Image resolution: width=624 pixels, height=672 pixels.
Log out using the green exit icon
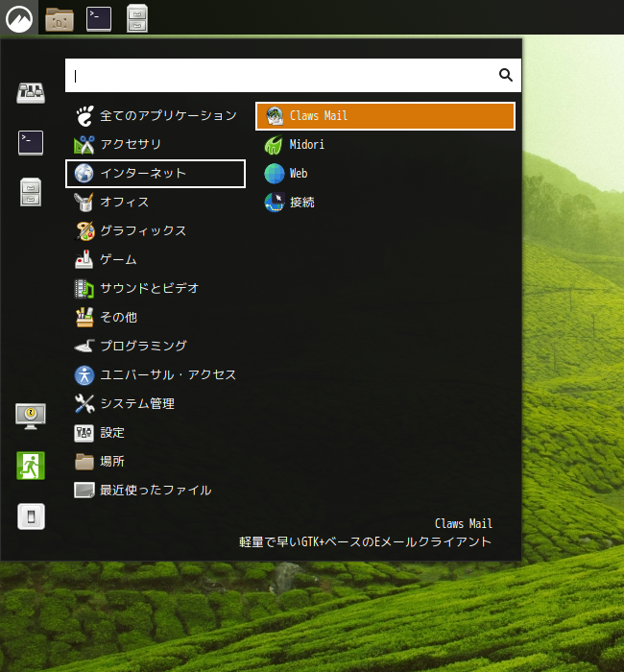31,466
